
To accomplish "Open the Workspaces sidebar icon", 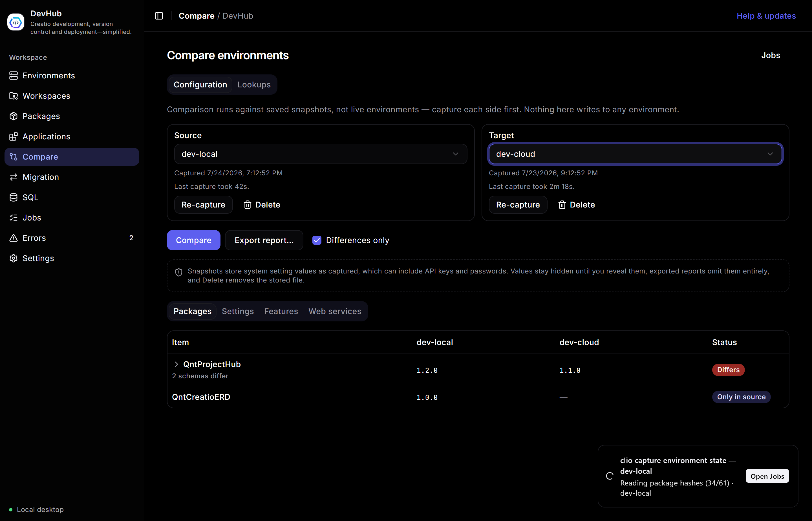I will pyautogui.click(x=14, y=96).
